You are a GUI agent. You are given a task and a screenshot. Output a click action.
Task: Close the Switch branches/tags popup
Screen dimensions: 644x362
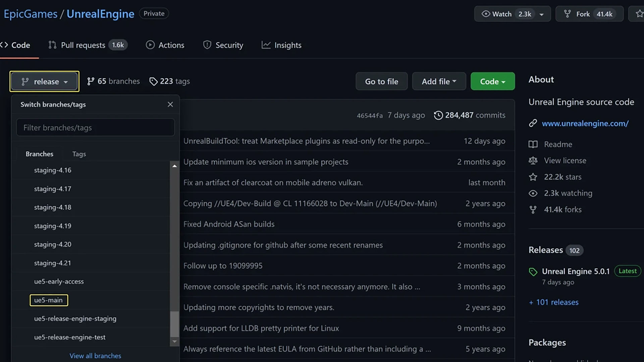tap(170, 104)
